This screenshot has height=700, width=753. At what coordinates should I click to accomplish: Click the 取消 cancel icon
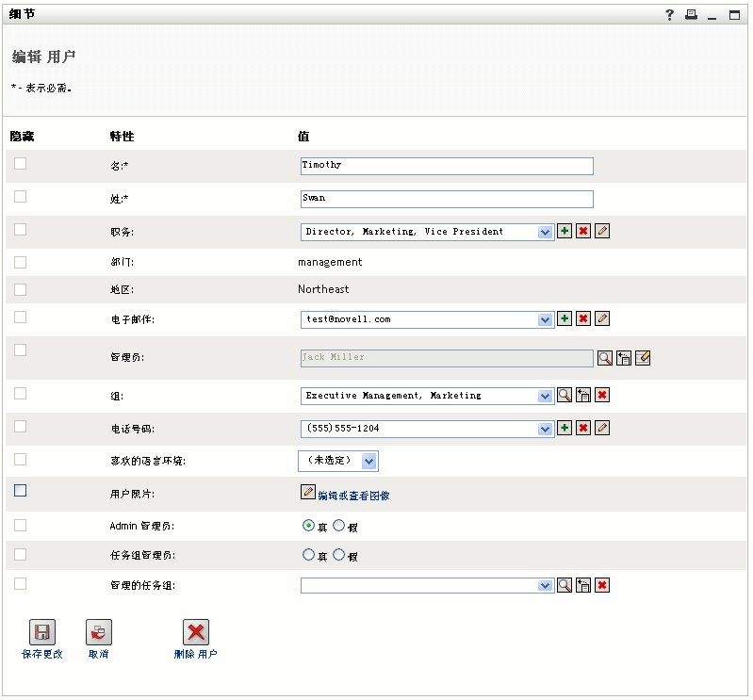point(98,632)
